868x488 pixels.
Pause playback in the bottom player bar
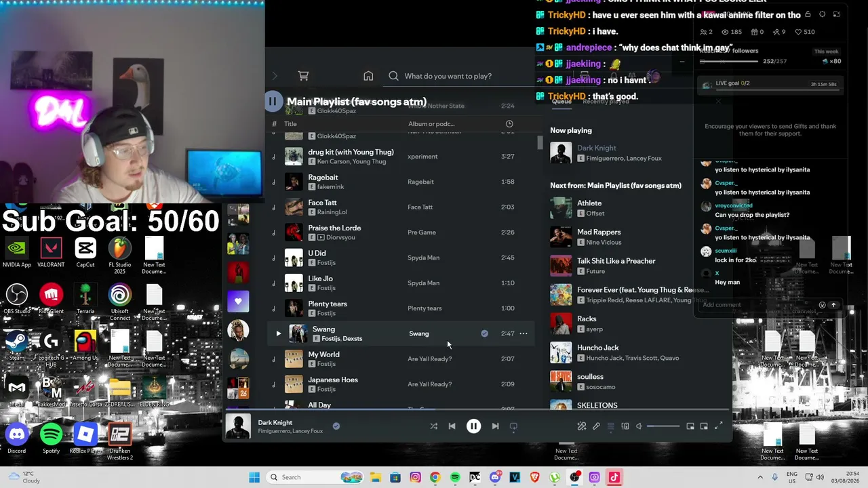[x=473, y=426]
